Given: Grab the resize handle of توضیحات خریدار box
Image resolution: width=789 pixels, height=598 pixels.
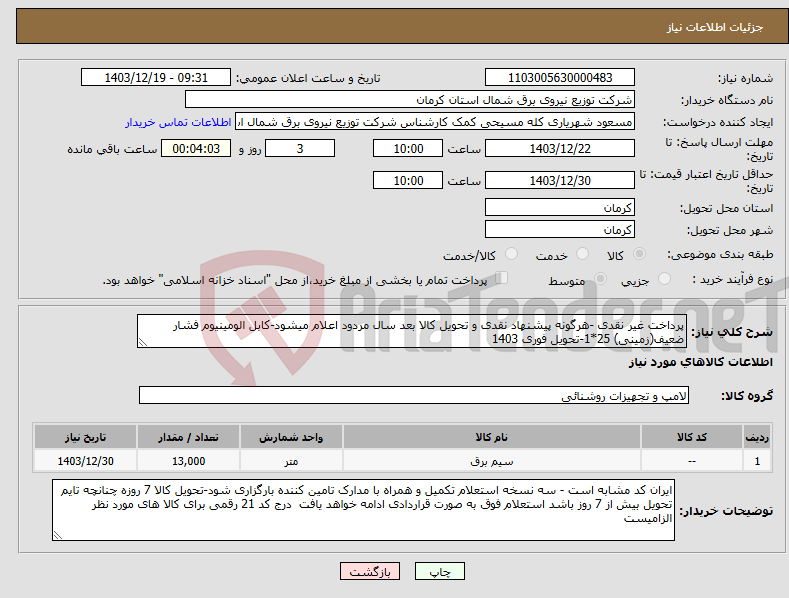Looking at the screenshot, I should [58, 535].
